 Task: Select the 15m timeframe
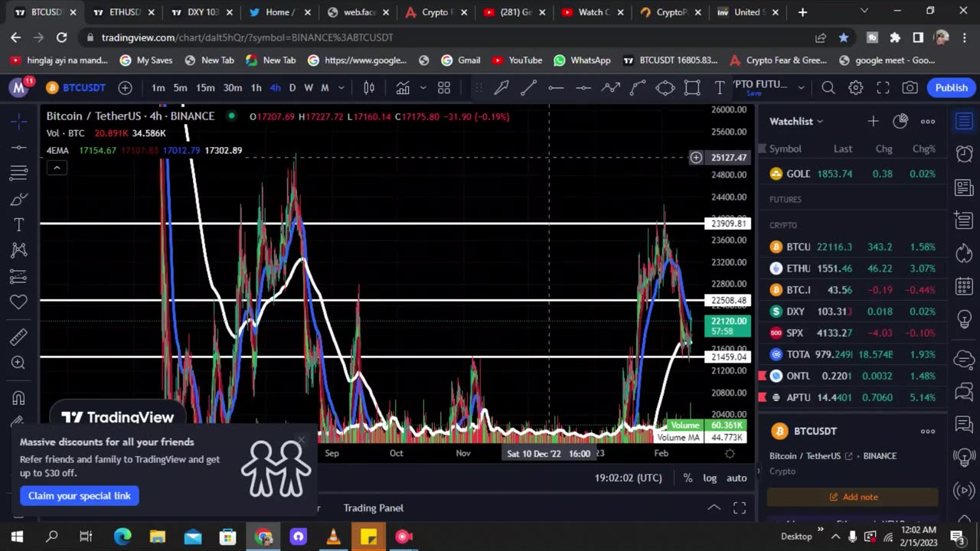tap(205, 88)
